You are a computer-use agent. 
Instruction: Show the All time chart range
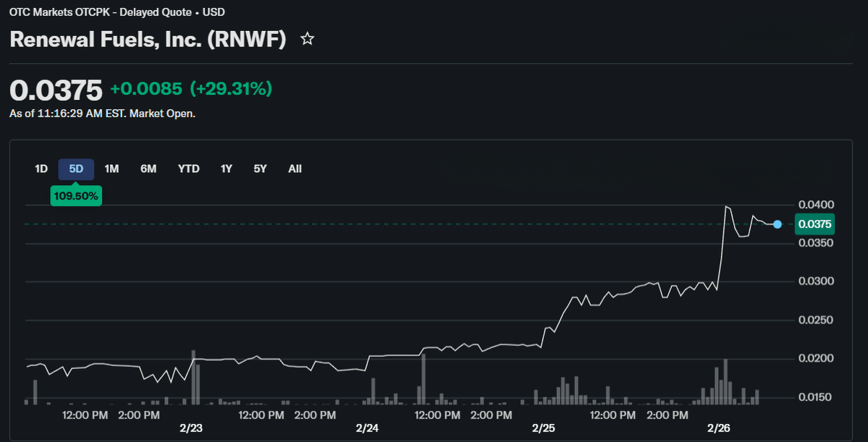(x=295, y=169)
